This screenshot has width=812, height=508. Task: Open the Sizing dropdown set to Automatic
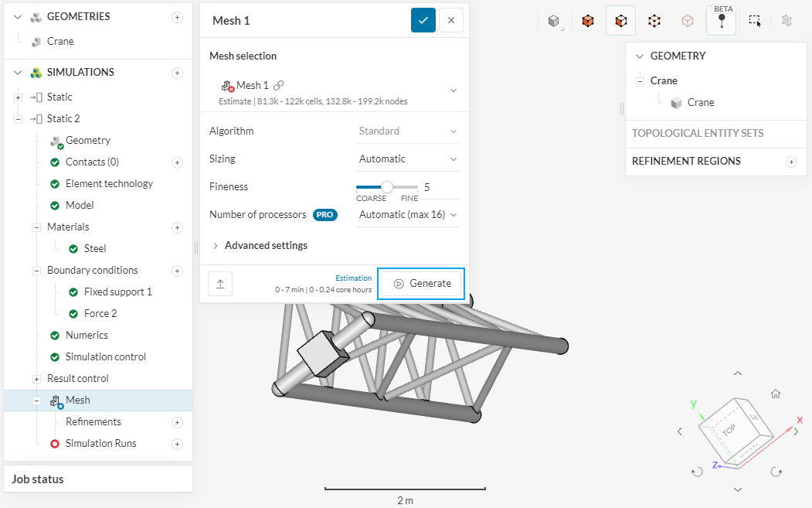tap(408, 159)
